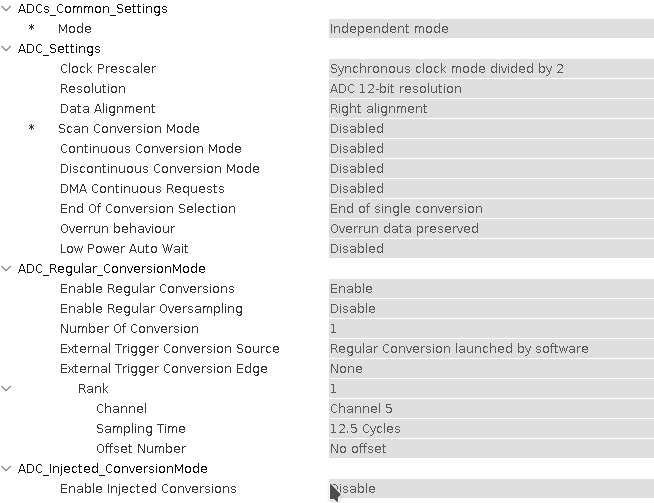Collapse the ADC_Settings tree group
Screen dimensions: 654x503
click(x=8, y=49)
